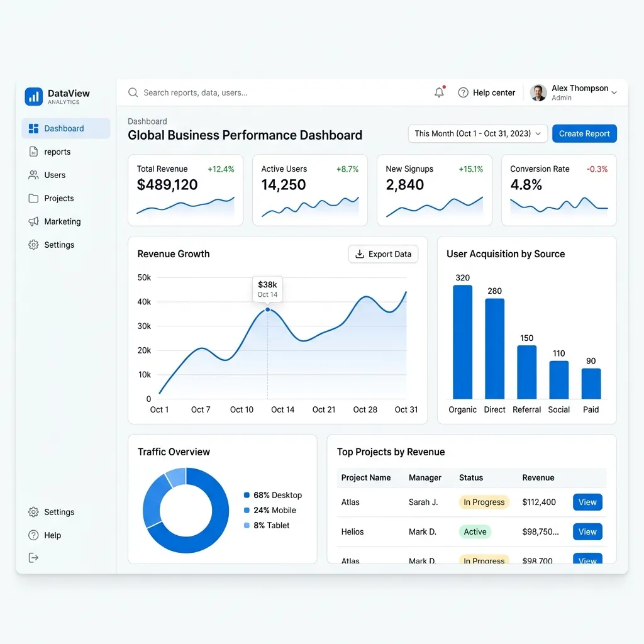
Task: Click the Create Report button
Action: tap(584, 133)
